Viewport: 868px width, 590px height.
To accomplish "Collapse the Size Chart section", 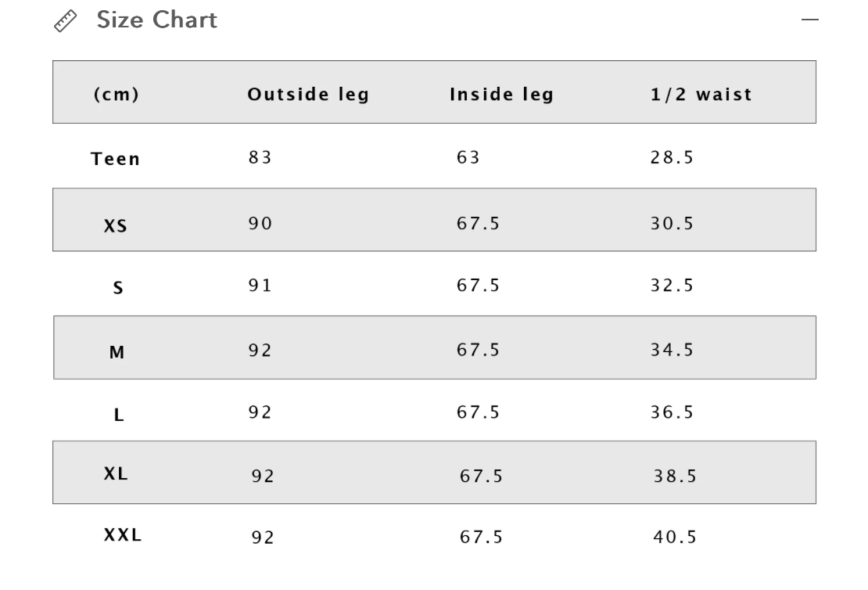I will pyautogui.click(x=810, y=20).
